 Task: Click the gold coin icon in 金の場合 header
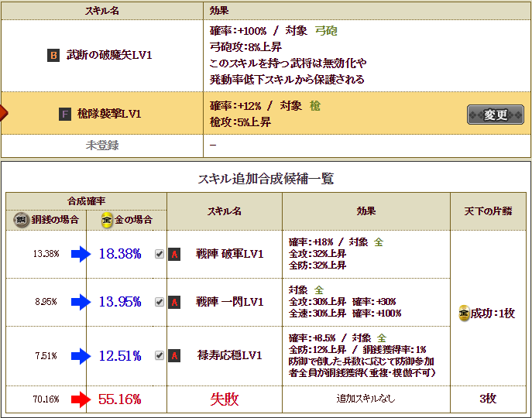pyautogui.click(x=107, y=220)
